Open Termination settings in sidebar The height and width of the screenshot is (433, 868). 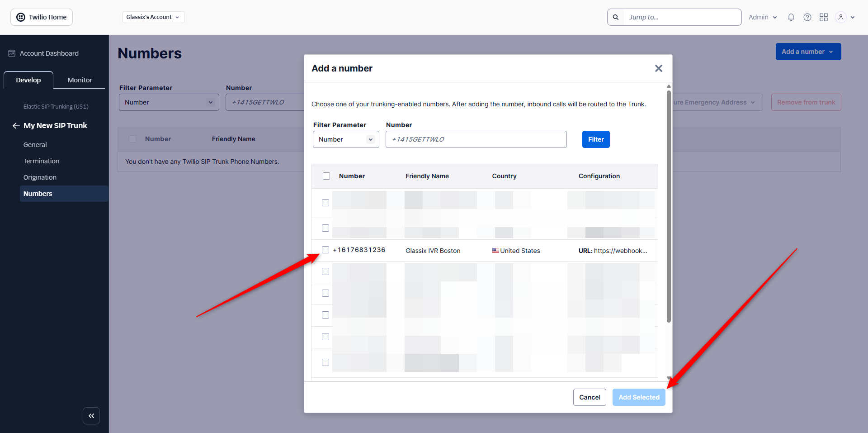(42, 161)
